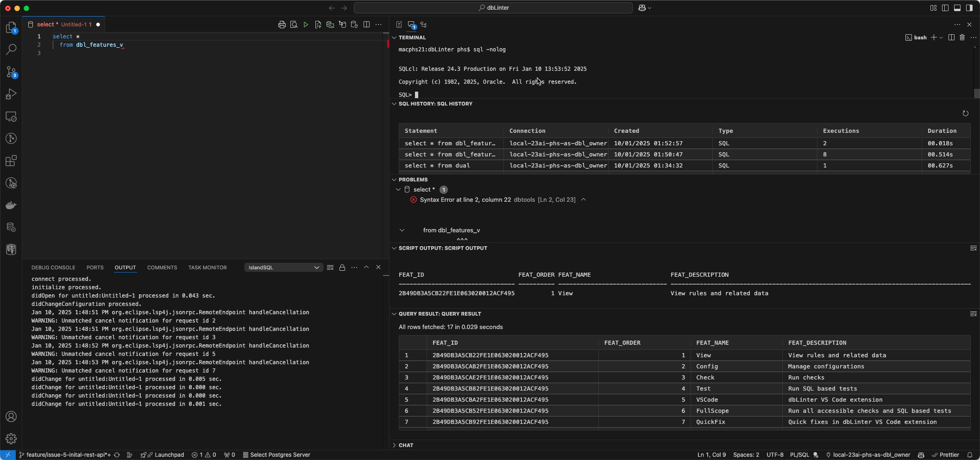Maximize the bottom panel with chevron up

[366, 267]
